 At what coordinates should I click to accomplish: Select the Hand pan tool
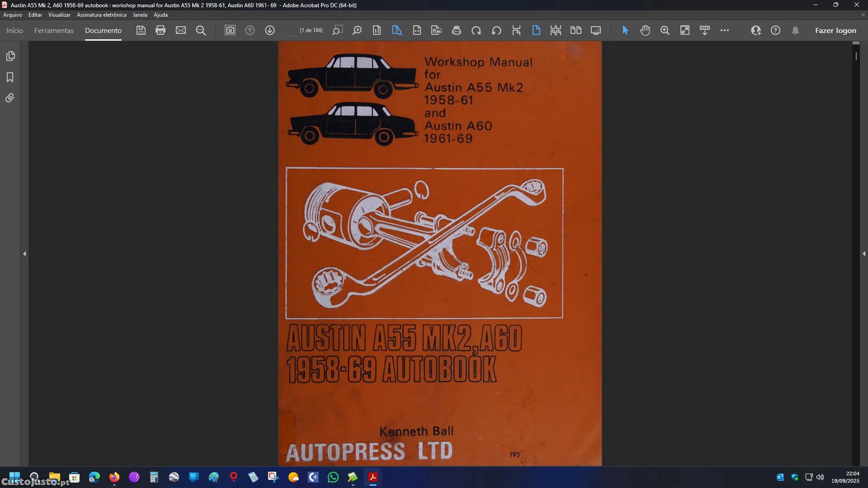tap(645, 30)
